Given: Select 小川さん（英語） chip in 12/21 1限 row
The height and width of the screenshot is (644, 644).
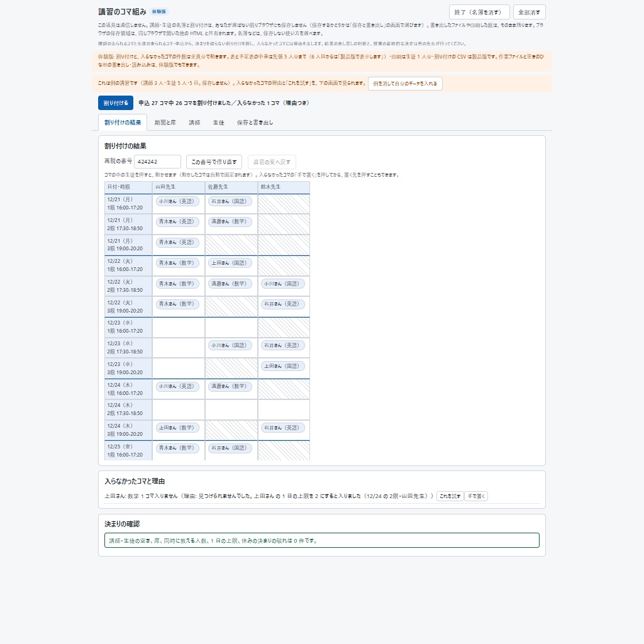Looking at the screenshot, I should point(177,201).
